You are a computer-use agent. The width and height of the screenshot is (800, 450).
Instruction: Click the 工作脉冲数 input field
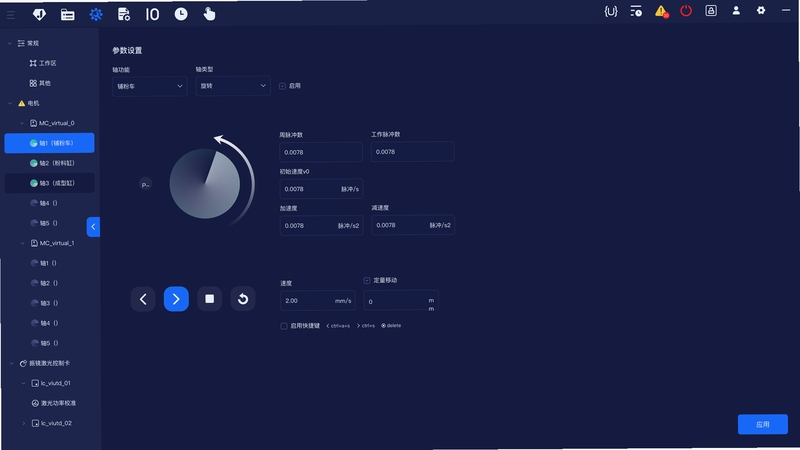click(413, 152)
